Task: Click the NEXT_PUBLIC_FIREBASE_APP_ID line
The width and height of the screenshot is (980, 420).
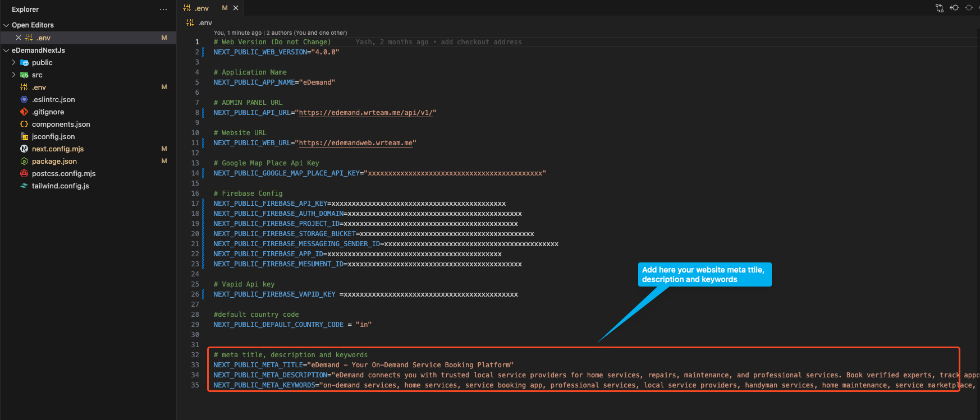Action: click(358, 254)
